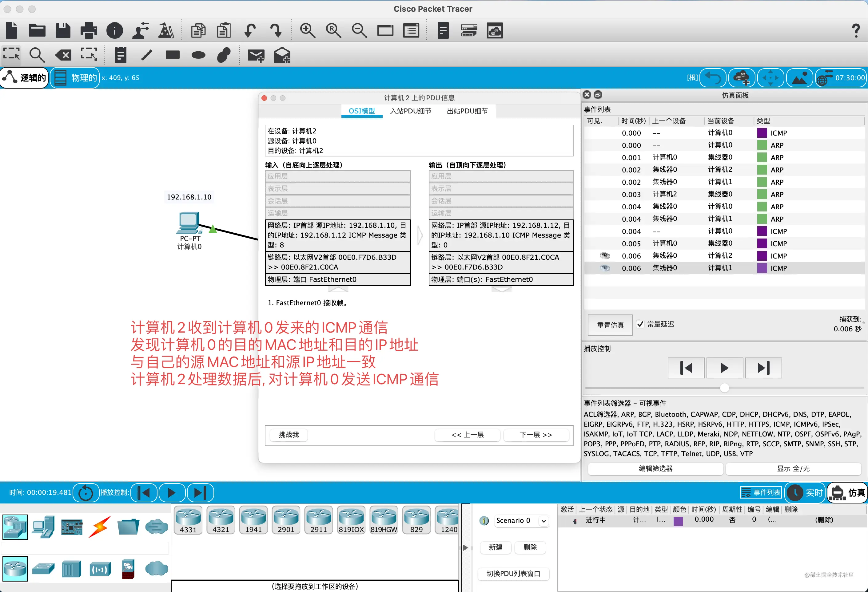Switch to the 物理的 workspace tab
The width and height of the screenshot is (868, 592).
point(75,78)
